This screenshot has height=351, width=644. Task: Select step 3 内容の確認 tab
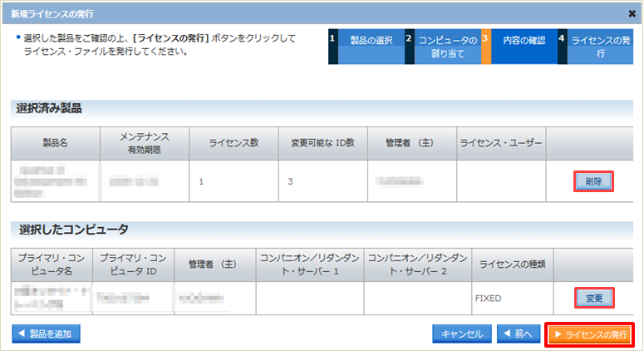(x=519, y=47)
